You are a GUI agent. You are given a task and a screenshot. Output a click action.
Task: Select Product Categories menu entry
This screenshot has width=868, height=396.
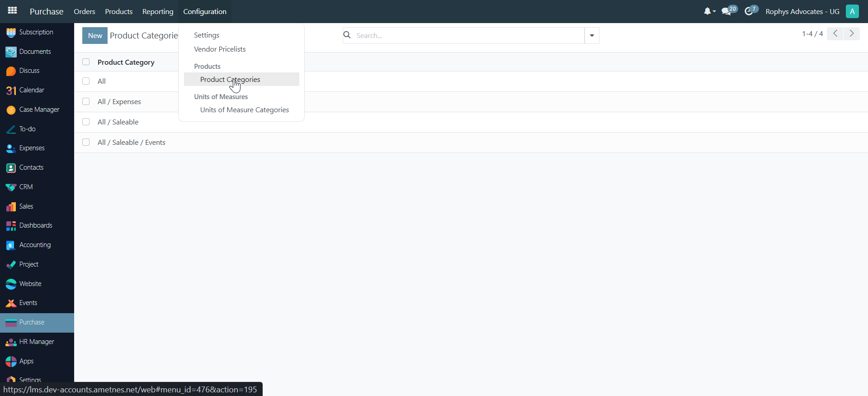(241, 79)
